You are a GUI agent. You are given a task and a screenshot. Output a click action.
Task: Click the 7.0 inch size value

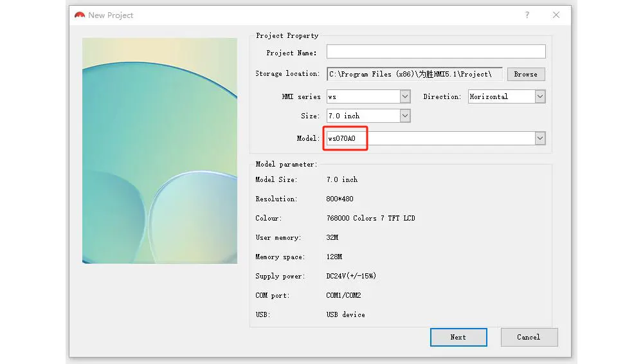tap(343, 116)
